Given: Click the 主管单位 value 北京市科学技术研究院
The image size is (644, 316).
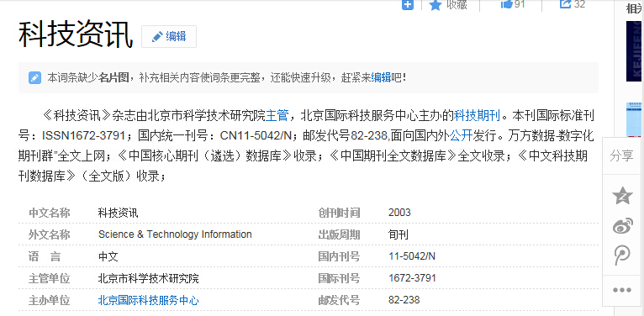Looking at the screenshot, I should point(148,279).
